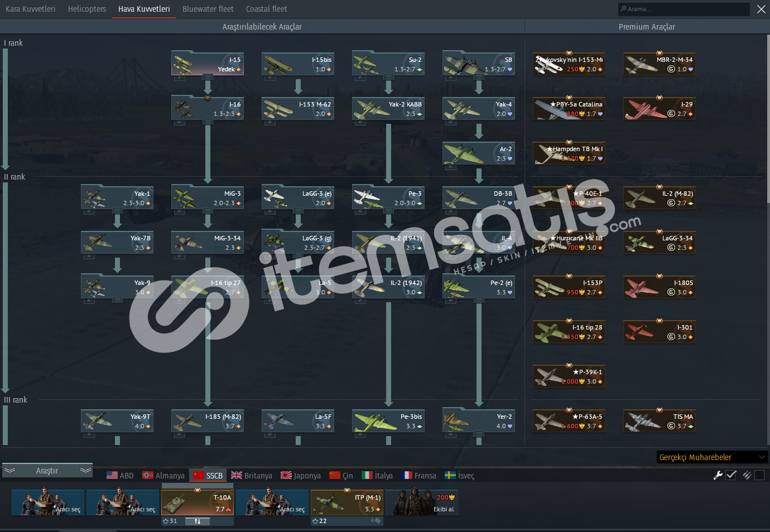Select the I-185 (M-82) fighter card
This screenshot has width=770, height=532.
208,422
